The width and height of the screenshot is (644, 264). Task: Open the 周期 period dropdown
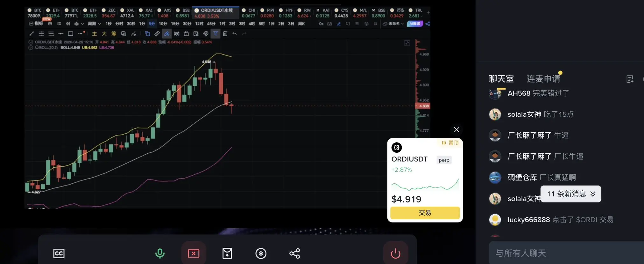coord(94,24)
